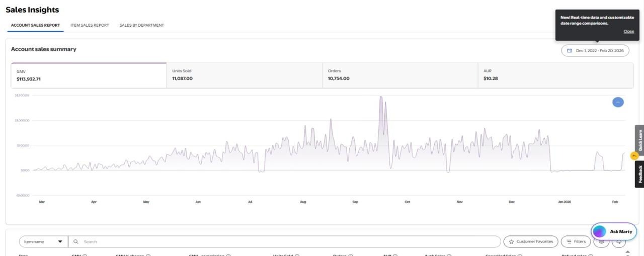The height and width of the screenshot is (256, 644).
Task: Open the Feedback side tab
Action: click(x=640, y=174)
